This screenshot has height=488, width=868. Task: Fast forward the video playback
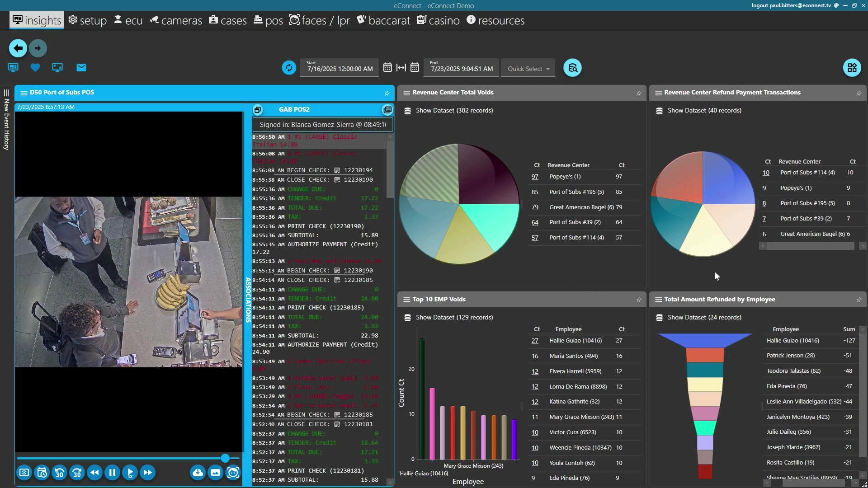tap(148, 473)
